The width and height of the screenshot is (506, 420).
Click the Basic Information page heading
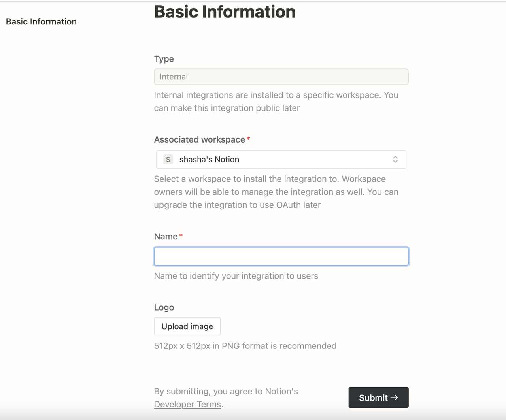[x=225, y=12]
